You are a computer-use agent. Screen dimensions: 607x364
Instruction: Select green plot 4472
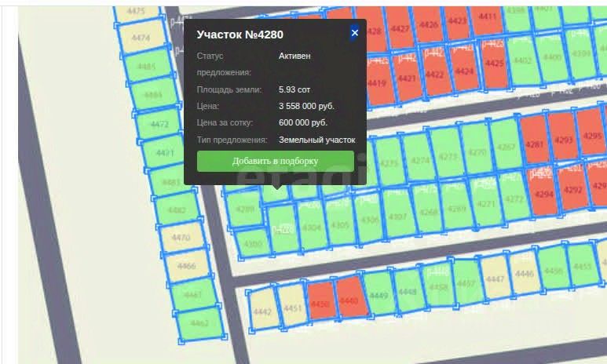point(159,124)
